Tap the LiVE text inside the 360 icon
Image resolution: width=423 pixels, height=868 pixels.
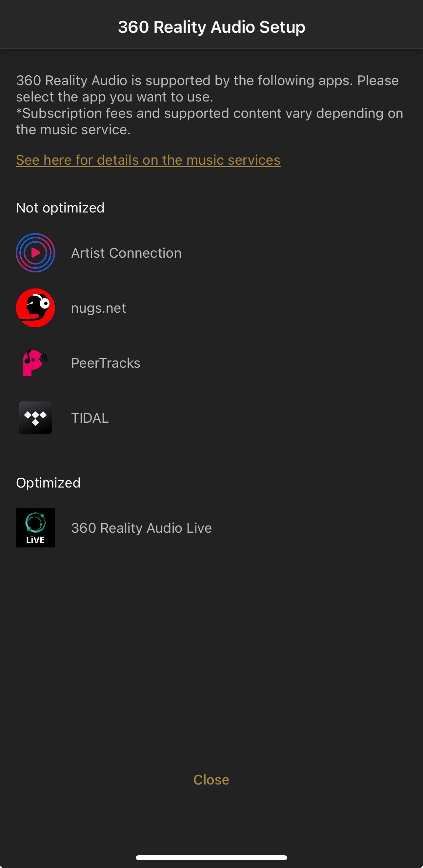click(x=35, y=540)
